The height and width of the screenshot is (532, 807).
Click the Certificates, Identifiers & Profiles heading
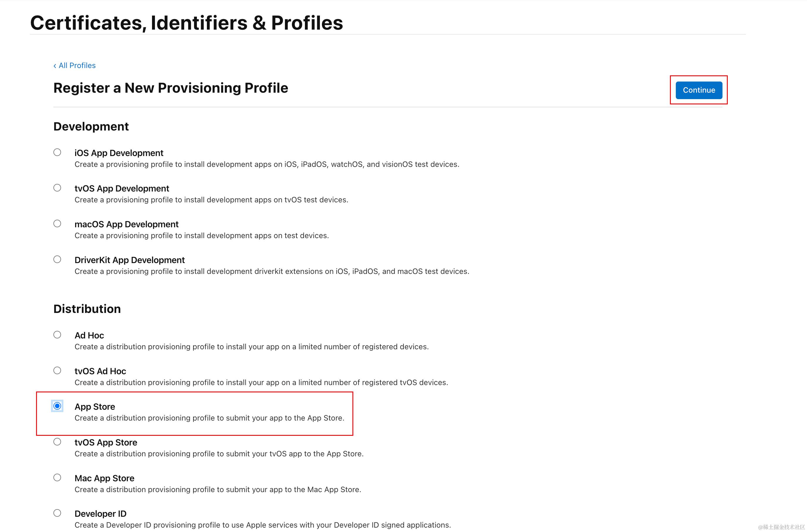(x=186, y=23)
